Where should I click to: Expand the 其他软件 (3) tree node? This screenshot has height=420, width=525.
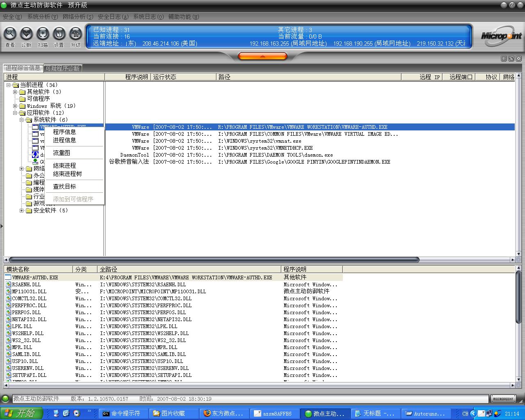click(x=15, y=92)
